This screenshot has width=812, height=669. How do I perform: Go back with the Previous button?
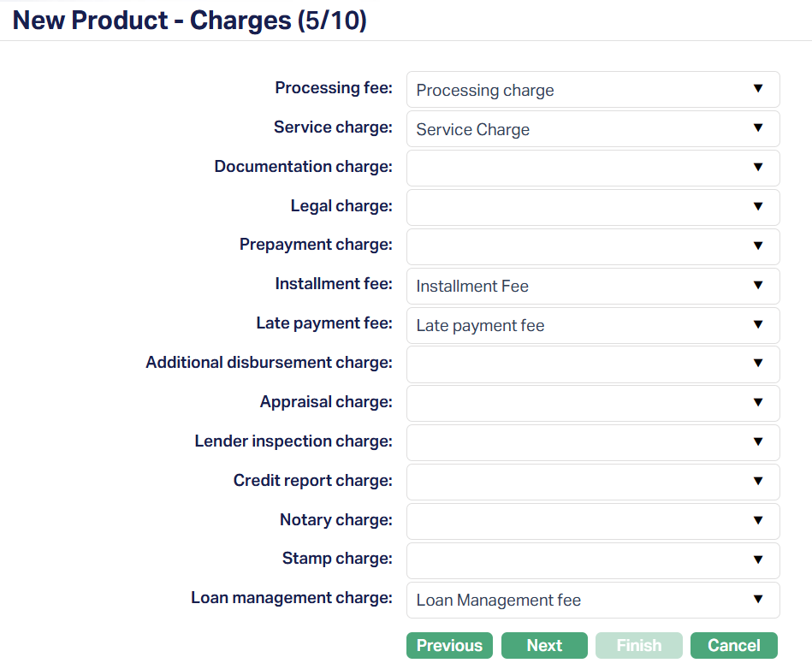[449, 646]
